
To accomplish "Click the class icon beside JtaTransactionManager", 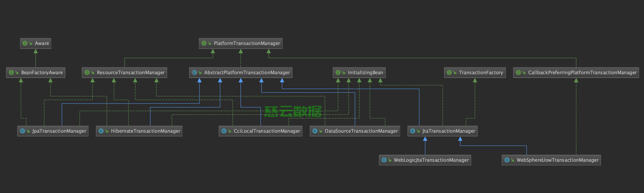I will point(413,131).
